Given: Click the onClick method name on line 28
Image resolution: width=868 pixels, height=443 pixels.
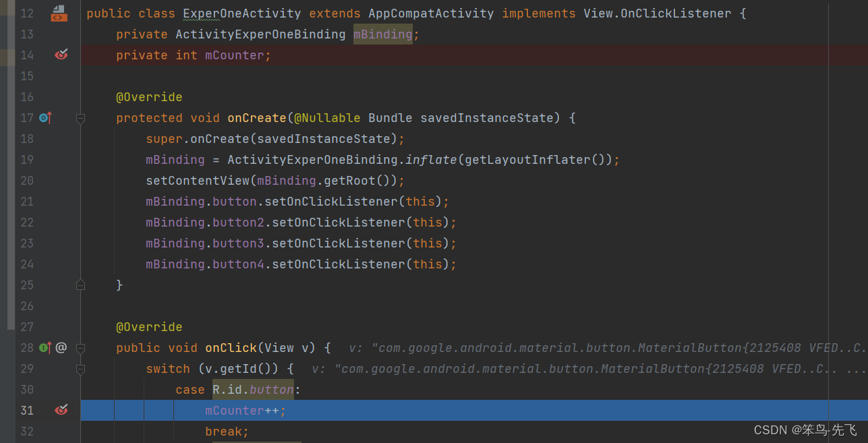Looking at the screenshot, I should (231, 348).
